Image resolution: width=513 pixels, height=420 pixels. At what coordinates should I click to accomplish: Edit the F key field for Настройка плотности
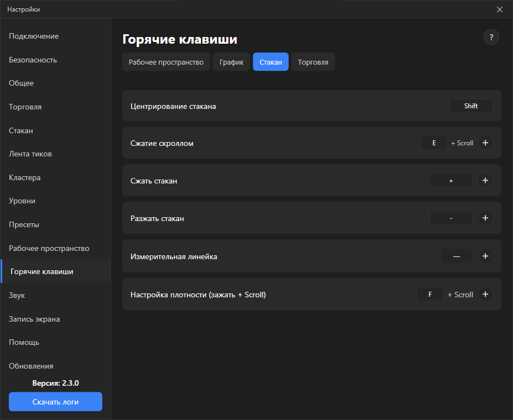tap(430, 295)
